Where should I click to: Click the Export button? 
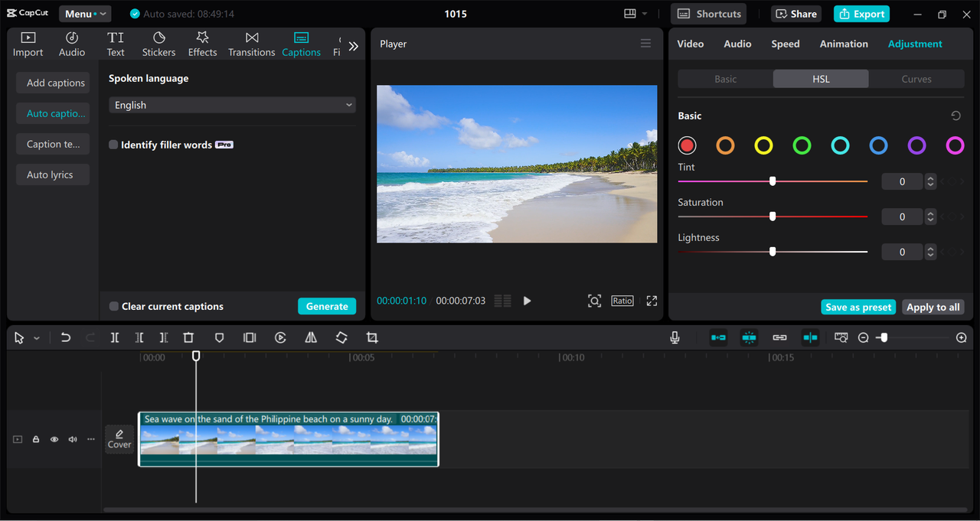coord(862,14)
